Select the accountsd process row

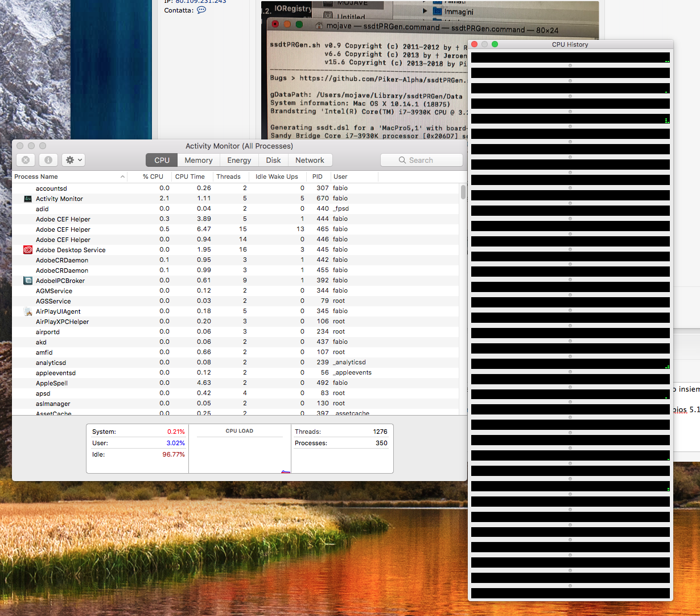click(236, 188)
